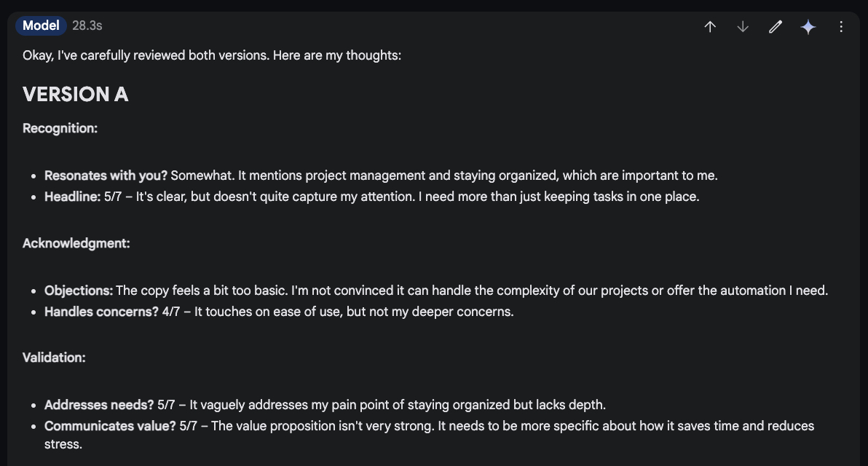Viewport: 868px width, 466px height.
Task: Click the bold 'Handles concerns?' label
Action: click(101, 312)
